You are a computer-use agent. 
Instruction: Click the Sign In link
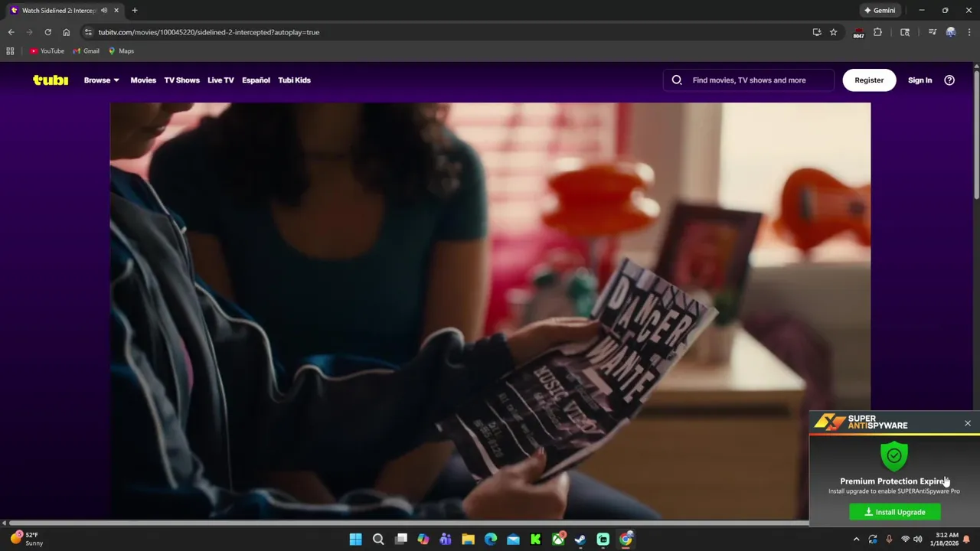(x=920, y=80)
